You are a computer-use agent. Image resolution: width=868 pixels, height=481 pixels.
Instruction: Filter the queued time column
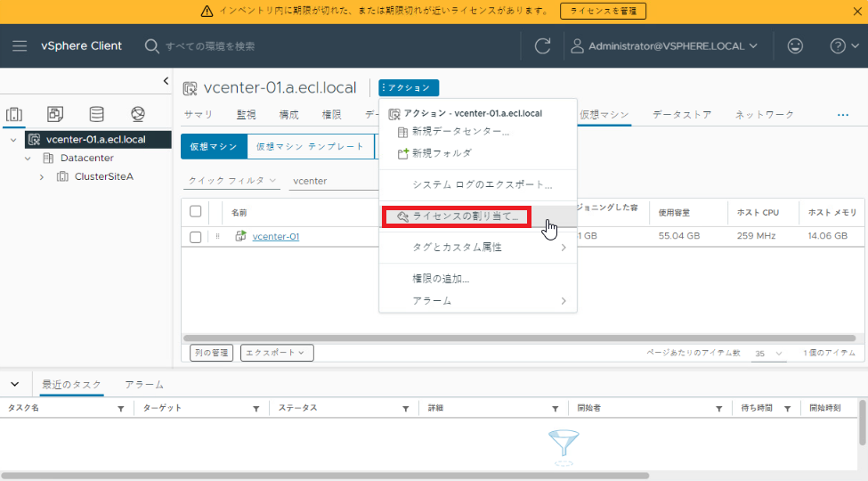(x=787, y=409)
